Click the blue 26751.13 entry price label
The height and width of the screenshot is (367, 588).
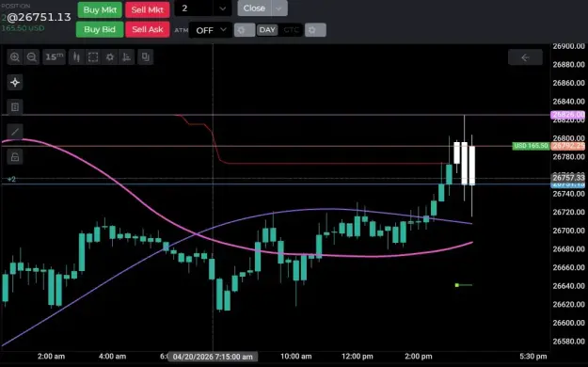pos(567,184)
